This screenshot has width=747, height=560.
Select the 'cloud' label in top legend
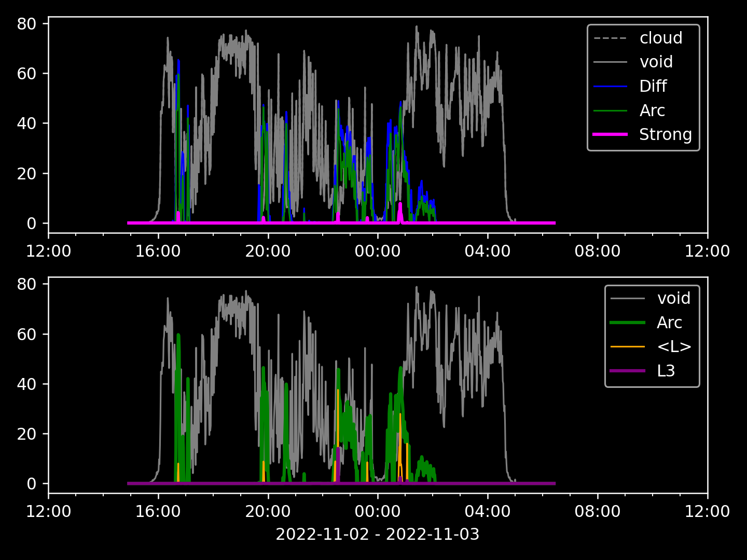coord(660,38)
